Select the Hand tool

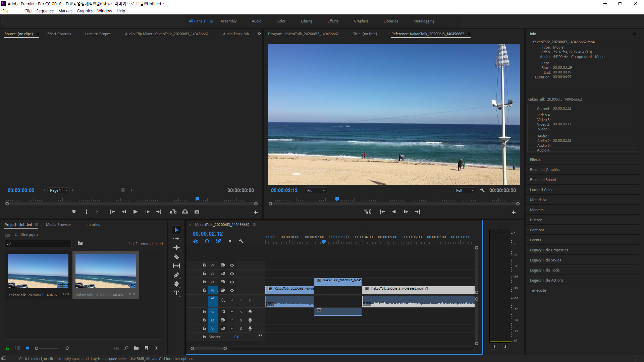[176, 284]
